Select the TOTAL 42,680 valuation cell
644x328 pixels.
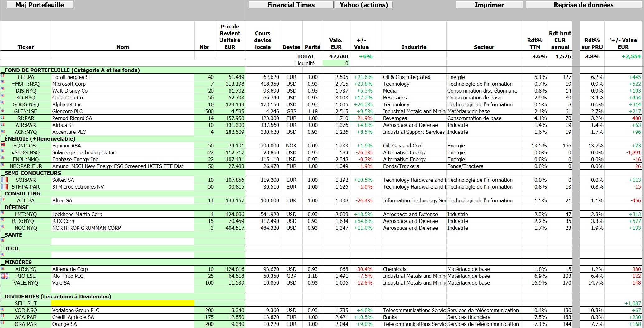pos(336,56)
